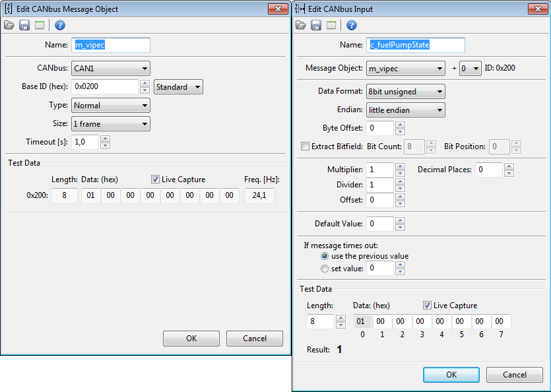551x392 pixels.
Task: Click green panel icon in Message Object toolbar
Action: [x=40, y=25]
